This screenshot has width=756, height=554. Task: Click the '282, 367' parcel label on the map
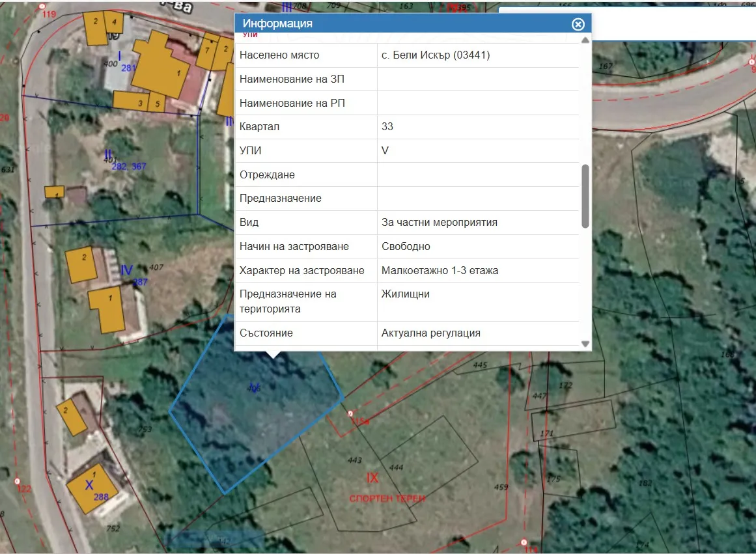point(129,167)
